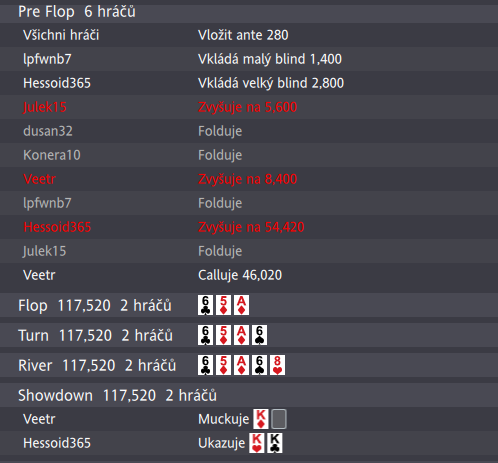
Task: Select the Flop 117,520 street header
Action: (249, 305)
